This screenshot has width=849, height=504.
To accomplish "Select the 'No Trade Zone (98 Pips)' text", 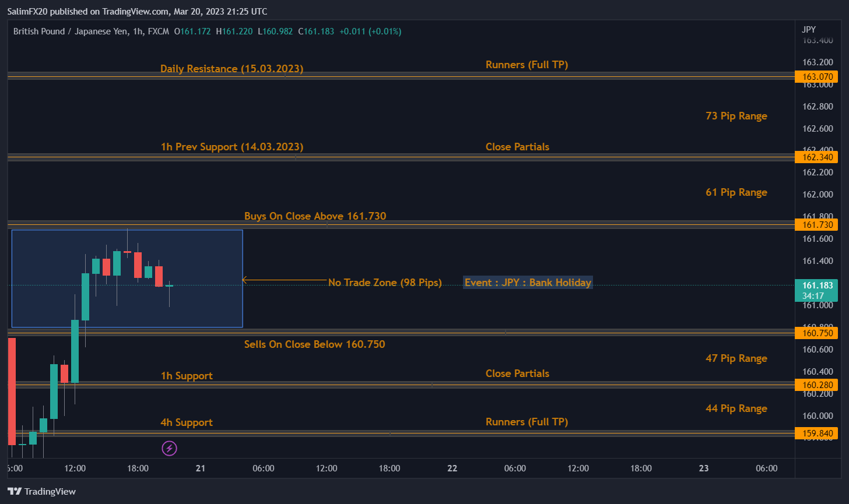I will coord(385,283).
